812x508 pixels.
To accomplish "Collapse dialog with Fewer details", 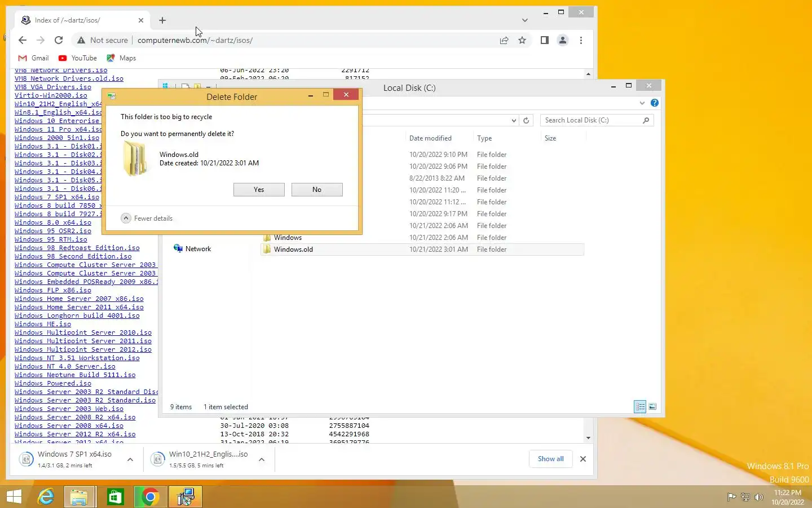I will (147, 218).
